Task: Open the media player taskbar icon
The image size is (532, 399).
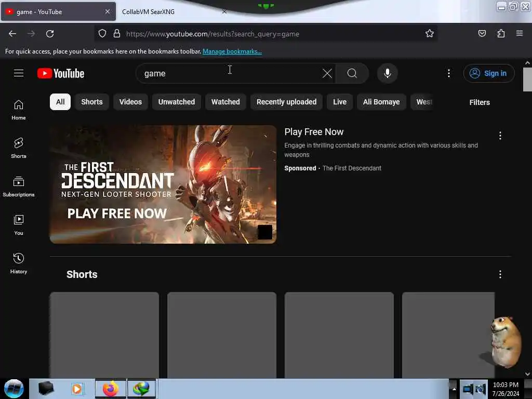Action: (x=77, y=389)
